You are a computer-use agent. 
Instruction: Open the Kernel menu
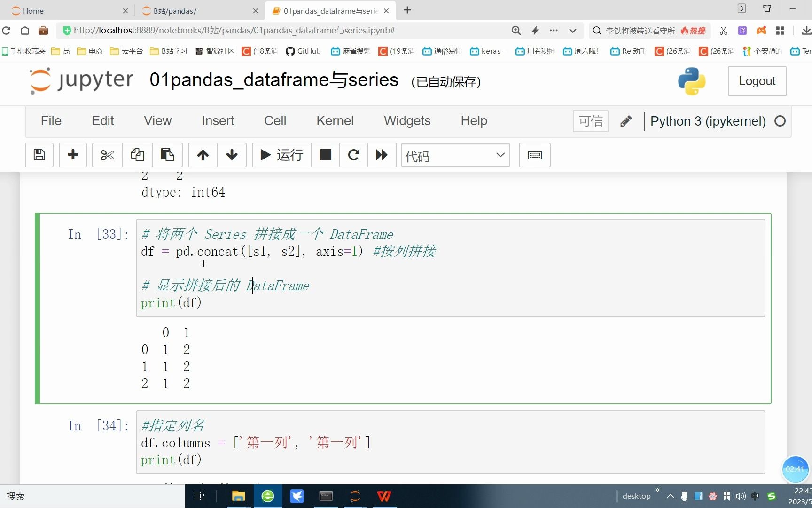[335, 121]
